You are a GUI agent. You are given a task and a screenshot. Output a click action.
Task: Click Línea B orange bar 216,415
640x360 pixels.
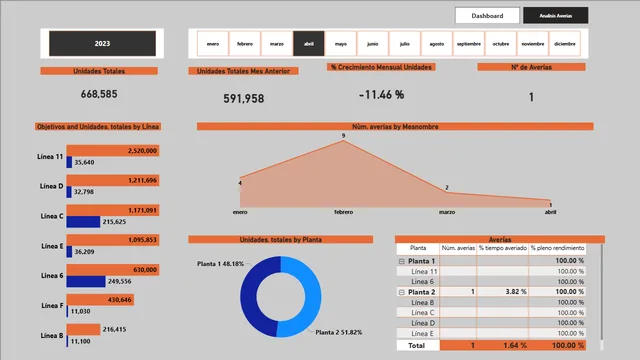(x=83, y=329)
